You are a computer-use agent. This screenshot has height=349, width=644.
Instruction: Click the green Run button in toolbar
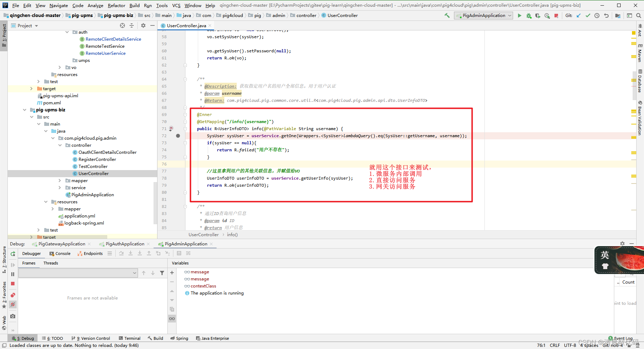click(519, 16)
